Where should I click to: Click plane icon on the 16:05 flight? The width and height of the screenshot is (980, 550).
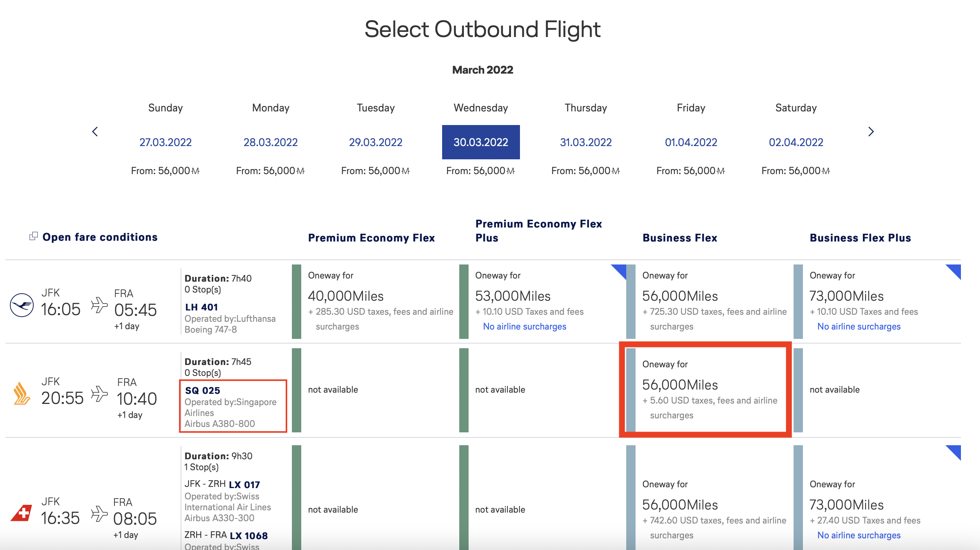click(x=99, y=305)
